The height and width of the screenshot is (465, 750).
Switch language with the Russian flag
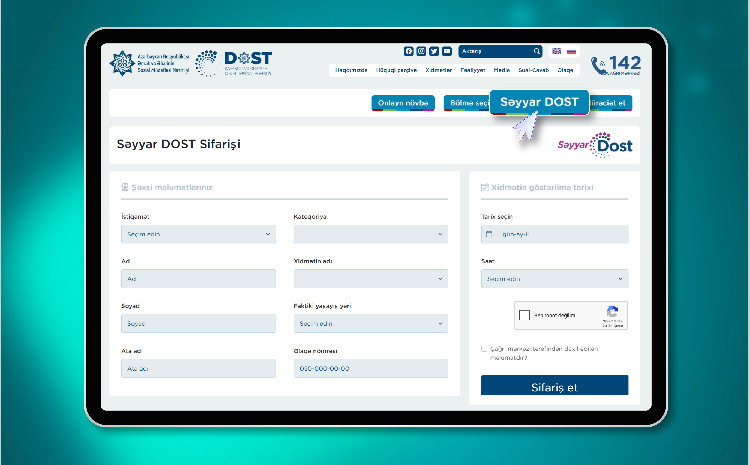(572, 51)
